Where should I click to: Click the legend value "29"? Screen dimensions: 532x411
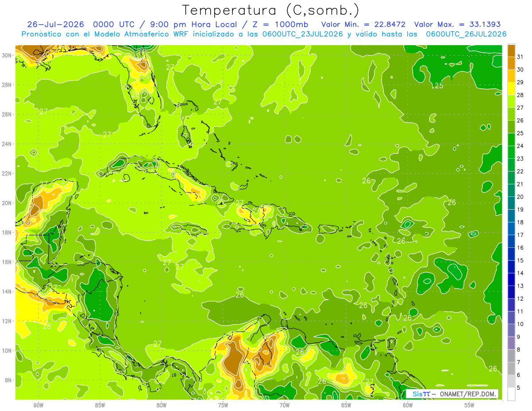tap(520, 82)
